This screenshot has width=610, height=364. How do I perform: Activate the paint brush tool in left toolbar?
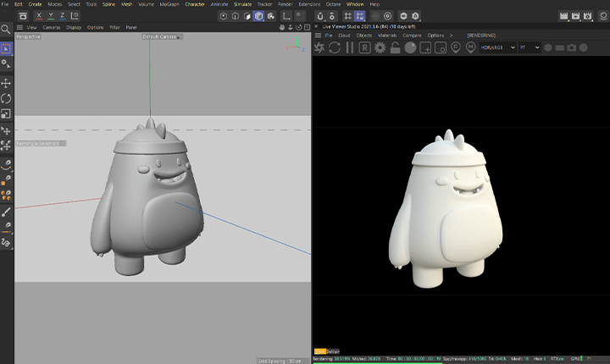[6, 212]
